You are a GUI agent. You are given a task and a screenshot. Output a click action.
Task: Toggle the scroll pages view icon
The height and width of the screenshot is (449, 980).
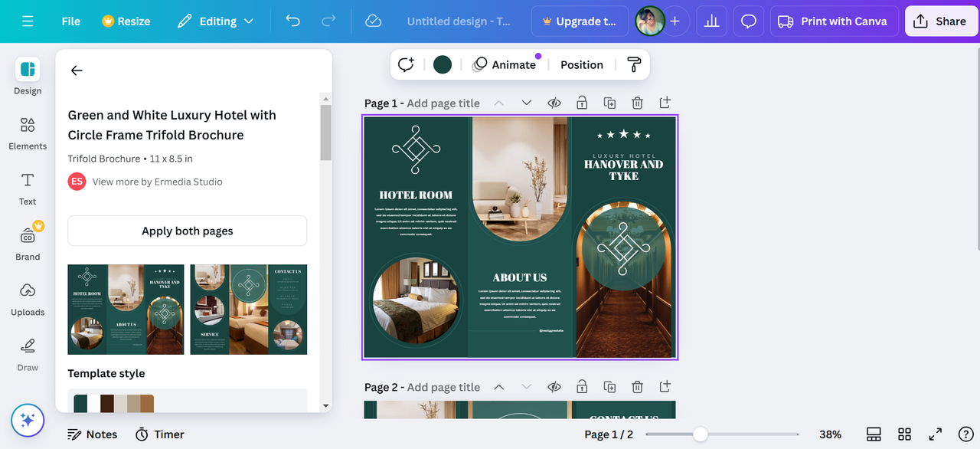coord(874,434)
